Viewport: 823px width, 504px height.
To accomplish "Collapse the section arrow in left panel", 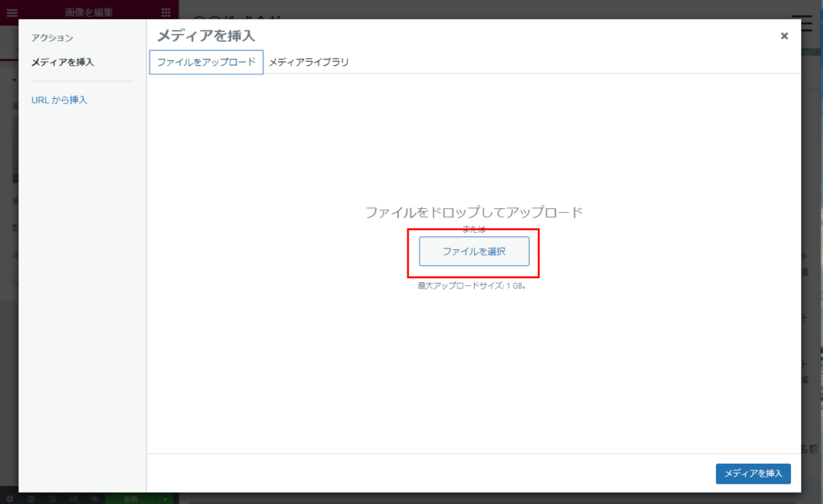I will [x=14, y=81].
